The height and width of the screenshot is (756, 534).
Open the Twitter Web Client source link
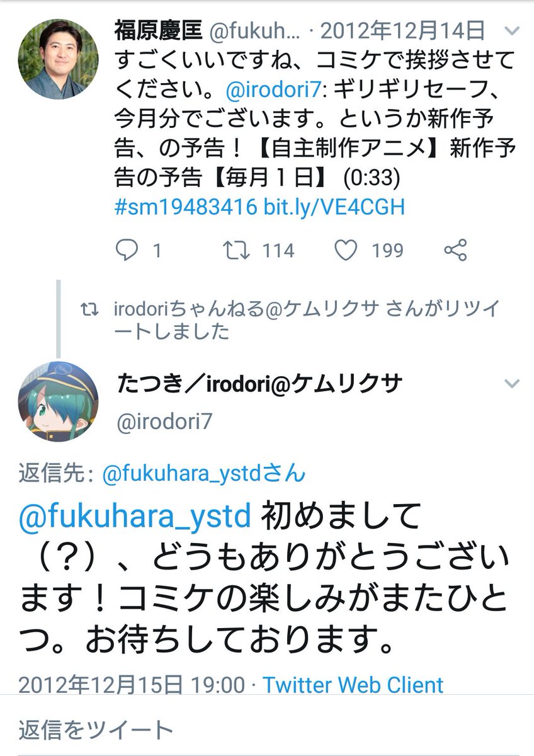[x=353, y=684]
